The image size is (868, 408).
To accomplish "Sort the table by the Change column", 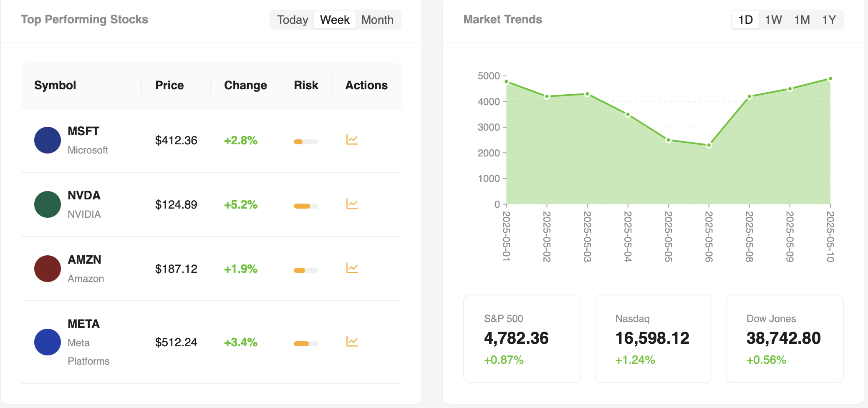I will click(245, 85).
